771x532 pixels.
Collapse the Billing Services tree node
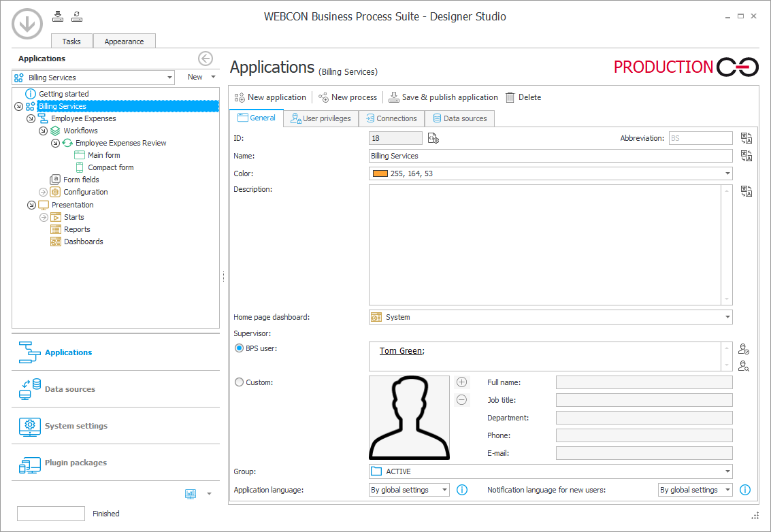(x=18, y=106)
